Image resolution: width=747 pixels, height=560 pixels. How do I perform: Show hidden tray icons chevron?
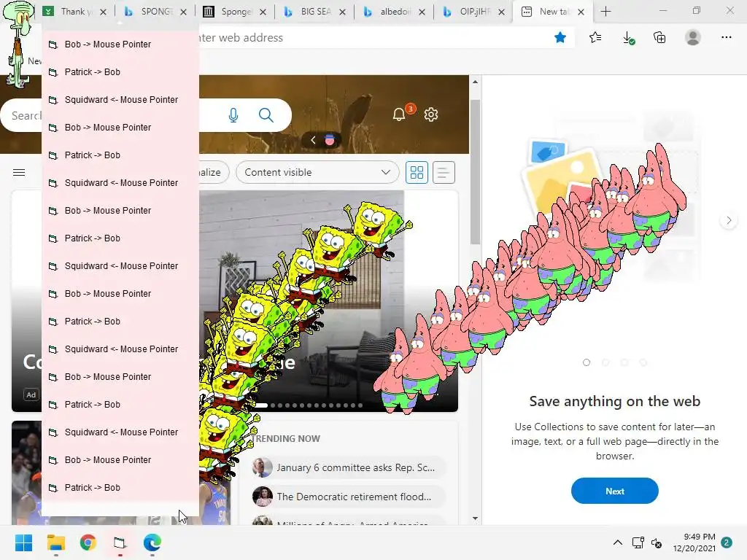pyautogui.click(x=617, y=542)
